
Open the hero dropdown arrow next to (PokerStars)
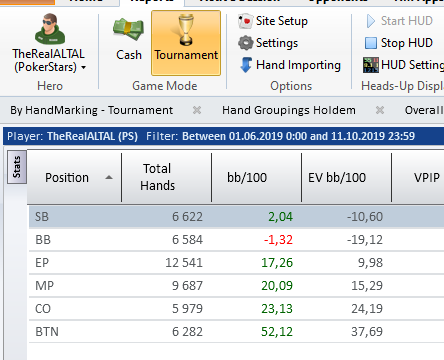coord(83,68)
